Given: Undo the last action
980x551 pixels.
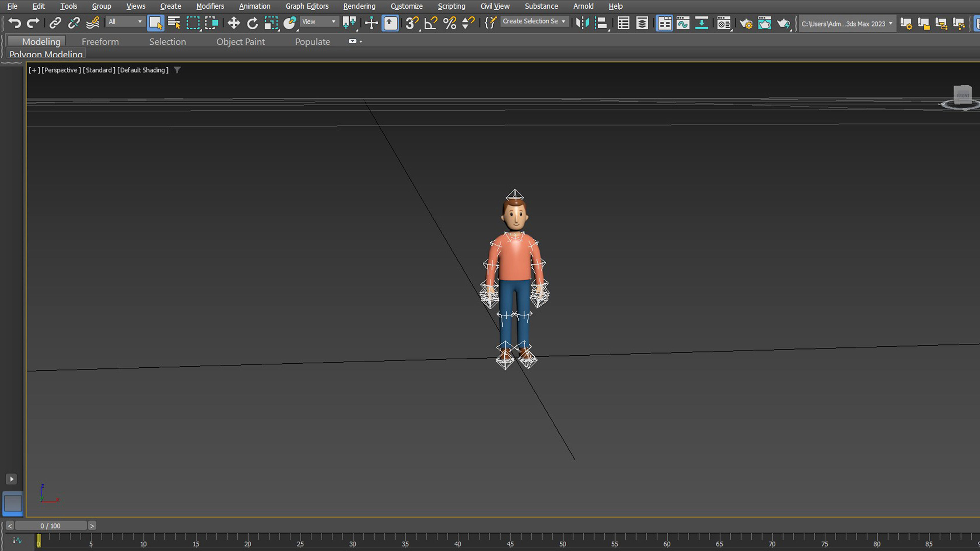Looking at the screenshot, I should (x=15, y=23).
